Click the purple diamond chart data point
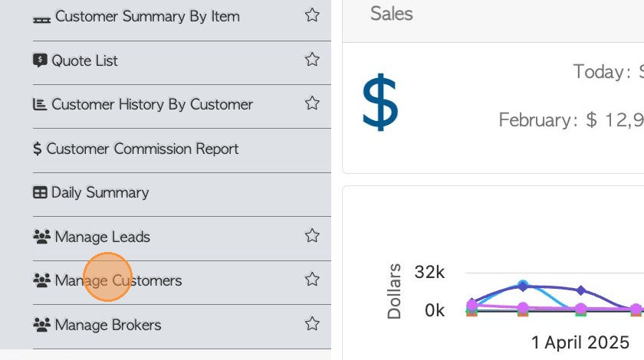The width and height of the screenshot is (644, 360). point(581,290)
